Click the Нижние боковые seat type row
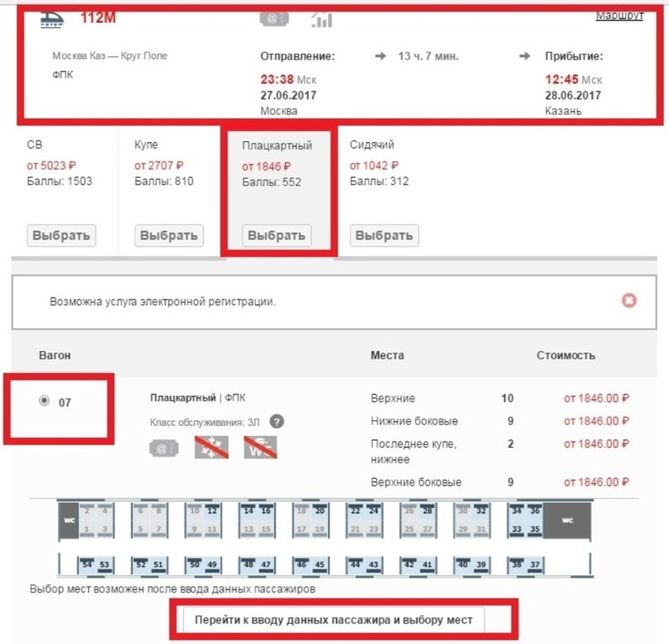The height and width of the screenshot is (644, 669). [499, 421]
